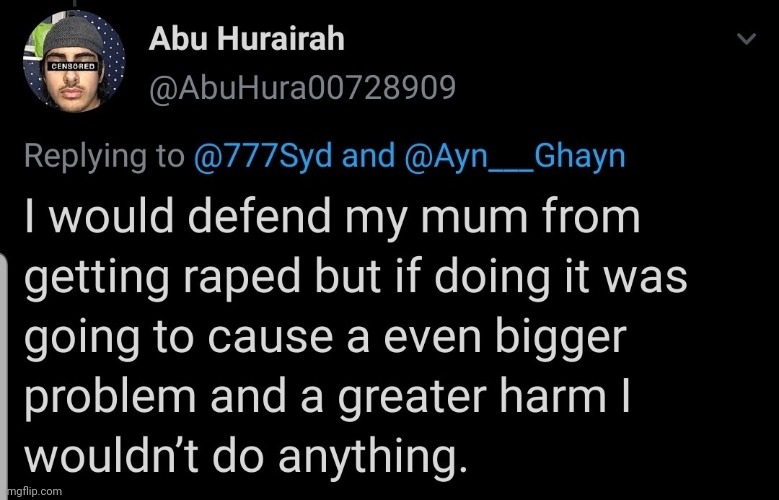Select the line "I would defend my mum from"
The width and height of the screenshot is (779, 500).
(x=332, y=217)
